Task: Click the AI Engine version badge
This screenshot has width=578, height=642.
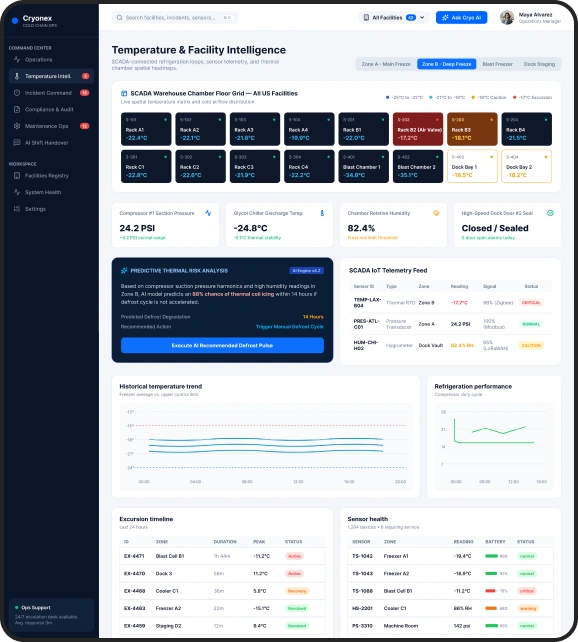Action: click(307, 271)
